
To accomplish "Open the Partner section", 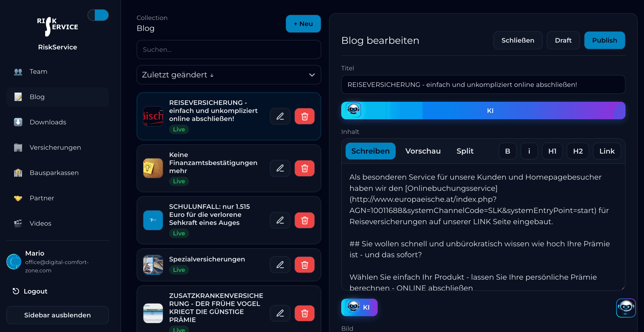I will coord(42,198).
